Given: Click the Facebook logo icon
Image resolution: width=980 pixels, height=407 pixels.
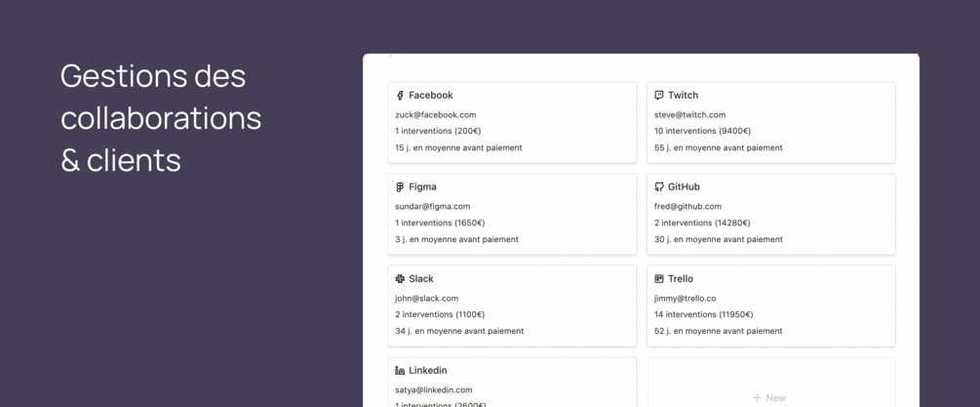Looking at the screenshot, I should [400, 96].
